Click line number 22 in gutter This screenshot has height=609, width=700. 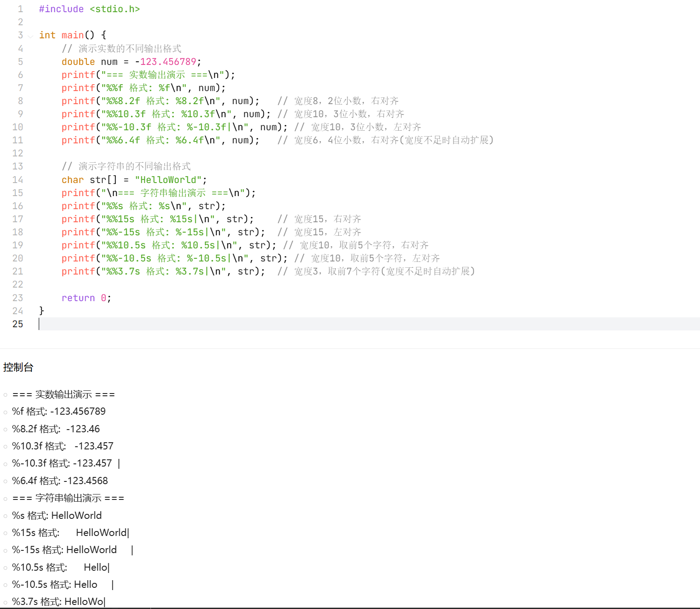click(x=18, y=284)
